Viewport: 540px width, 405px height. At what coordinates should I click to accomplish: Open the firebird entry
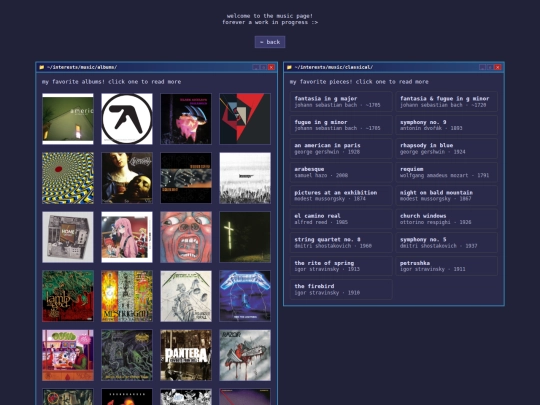click(x=341, y=289)
